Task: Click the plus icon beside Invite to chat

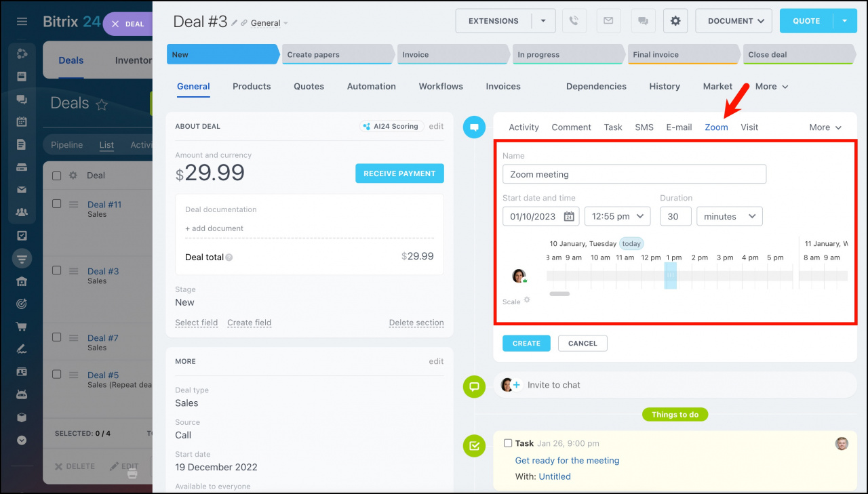Action: (516, 385)
